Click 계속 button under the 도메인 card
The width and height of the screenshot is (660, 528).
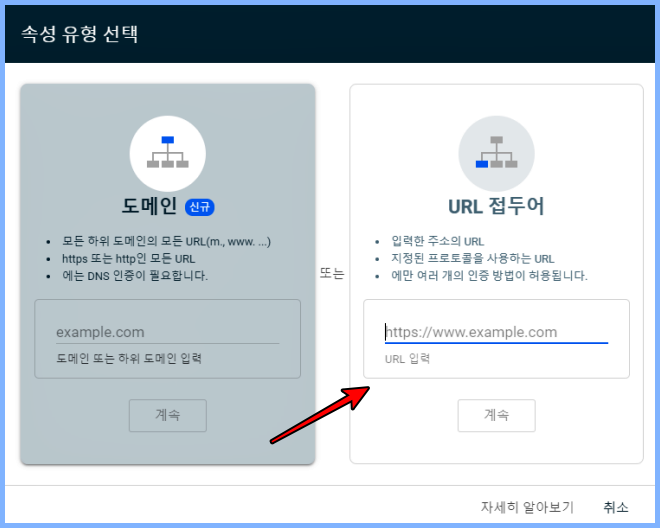(168, 415)
